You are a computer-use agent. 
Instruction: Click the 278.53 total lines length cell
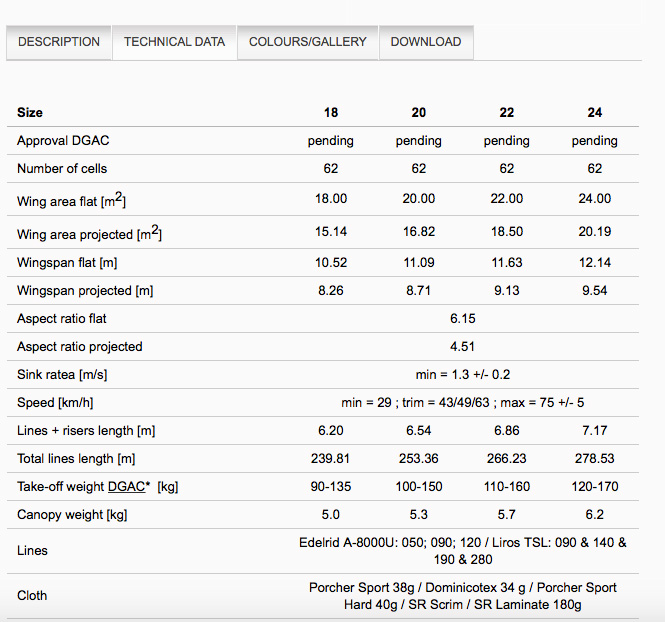pos(595,458)
